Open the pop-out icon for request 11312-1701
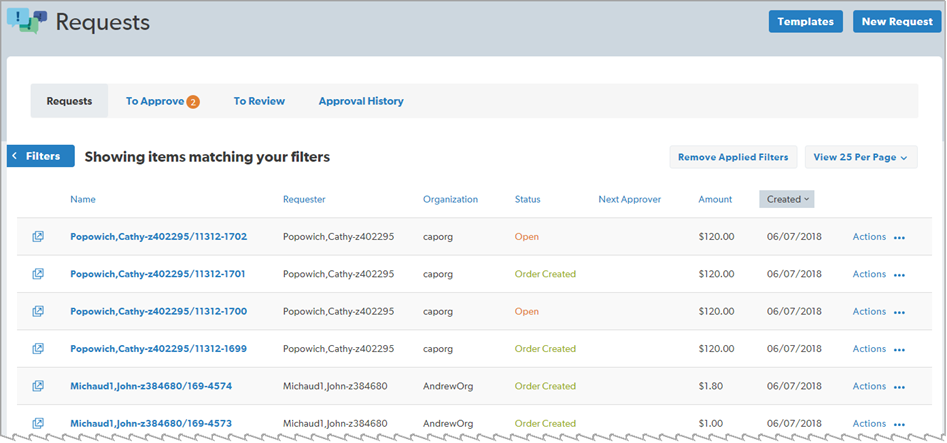Image resolution: width=947 pixels, height=443 pixels. coord(38,274)
